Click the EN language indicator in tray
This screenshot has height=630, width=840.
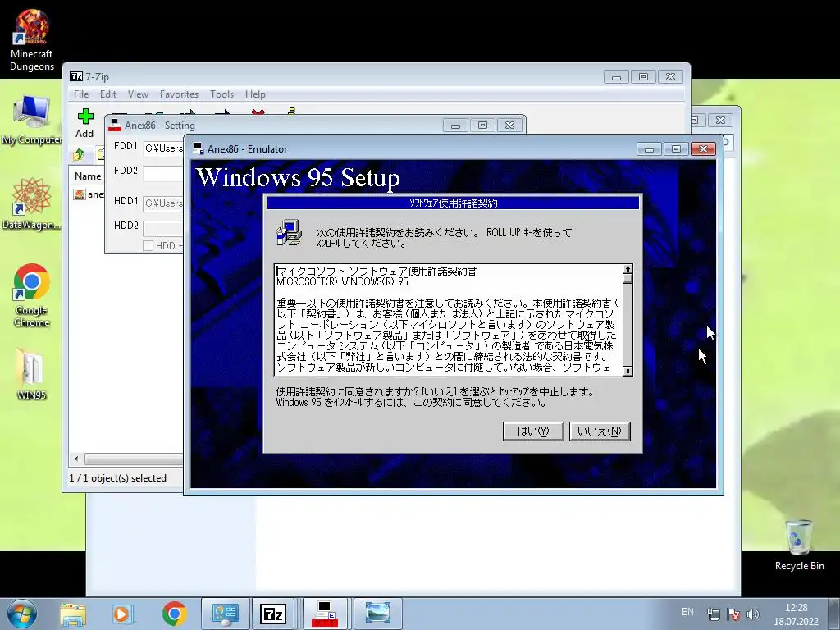(688, 612)
